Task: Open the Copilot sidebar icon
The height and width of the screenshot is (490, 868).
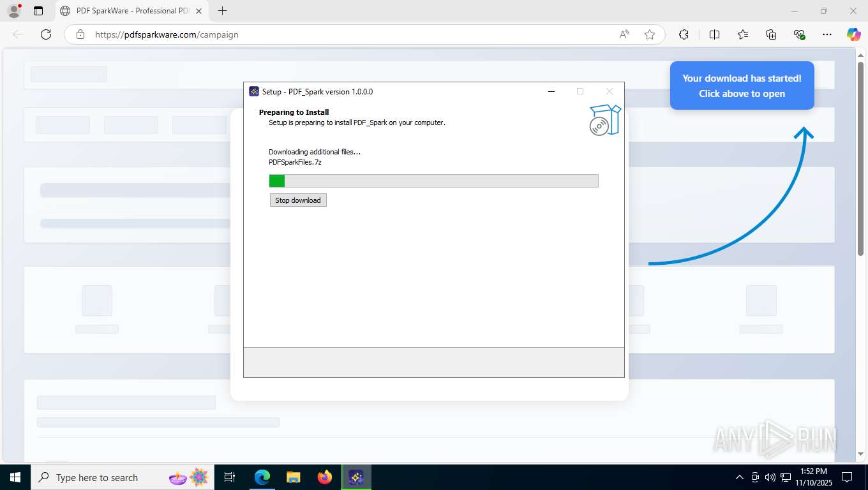Action: point(854,34)
